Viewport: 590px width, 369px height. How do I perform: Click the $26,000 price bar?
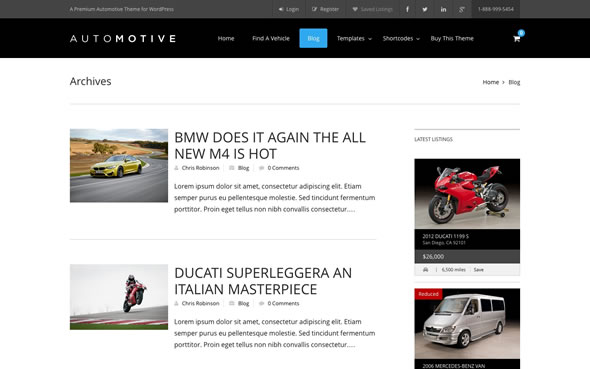[467, 257]
